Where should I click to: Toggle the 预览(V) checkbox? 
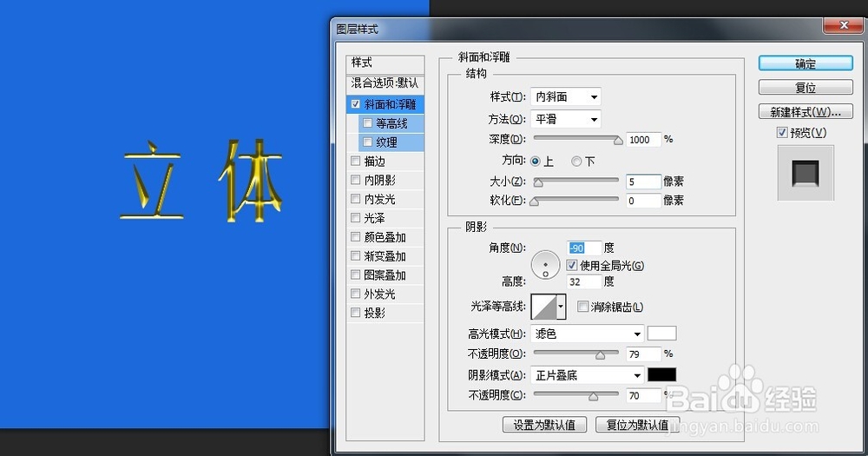pyautogui.click(x=782, y=132)
